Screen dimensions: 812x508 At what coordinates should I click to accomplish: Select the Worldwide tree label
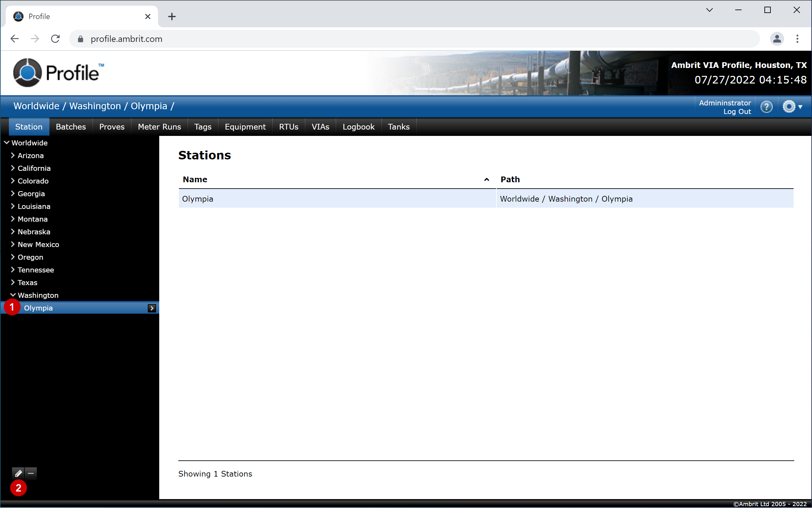click(29, 143)
